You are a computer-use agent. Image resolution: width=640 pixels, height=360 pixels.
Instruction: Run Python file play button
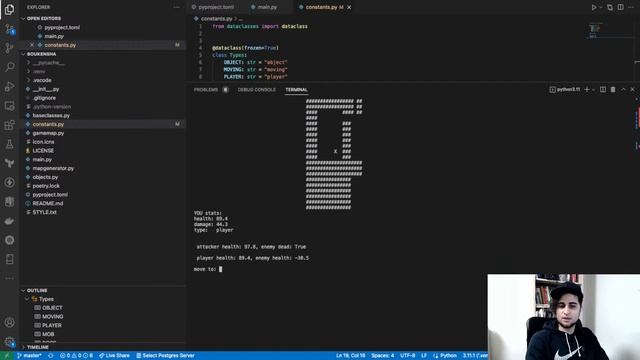[594, 7]
